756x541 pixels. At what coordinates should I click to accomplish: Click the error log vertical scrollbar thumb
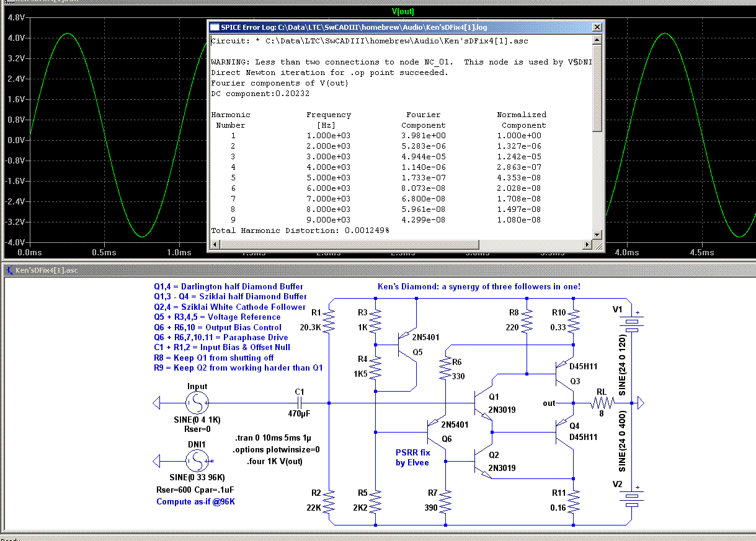coord(597,88)
